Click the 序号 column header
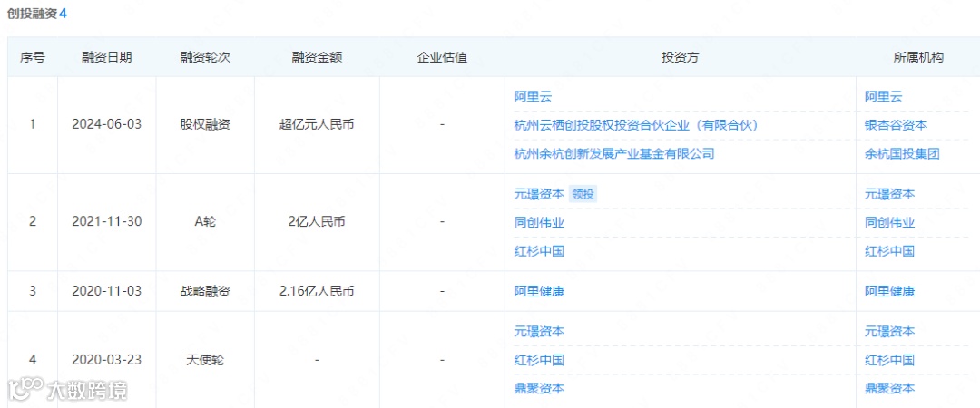Screen dimensions: 980x408 tap(33, 57)
